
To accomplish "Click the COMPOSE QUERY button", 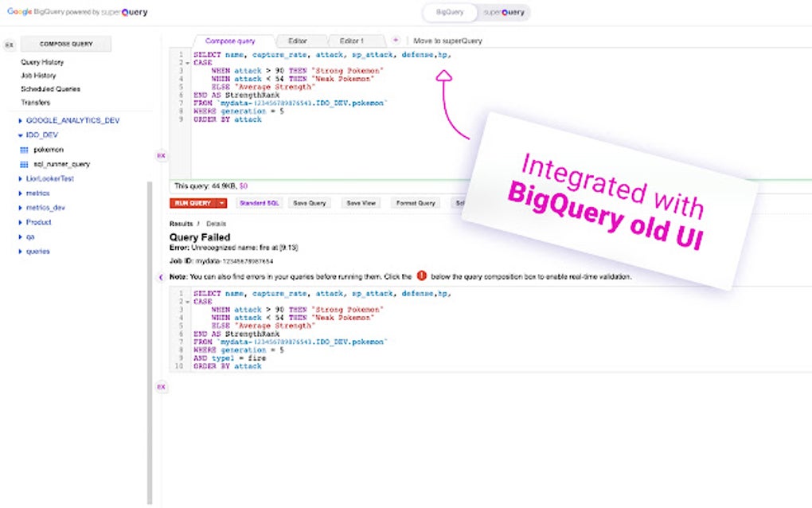I will (x=66, y=44).
